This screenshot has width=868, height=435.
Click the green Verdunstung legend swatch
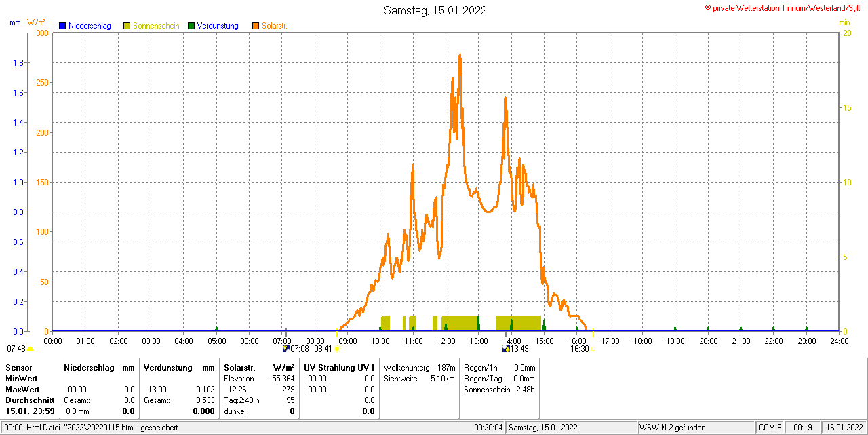[191, 26]
